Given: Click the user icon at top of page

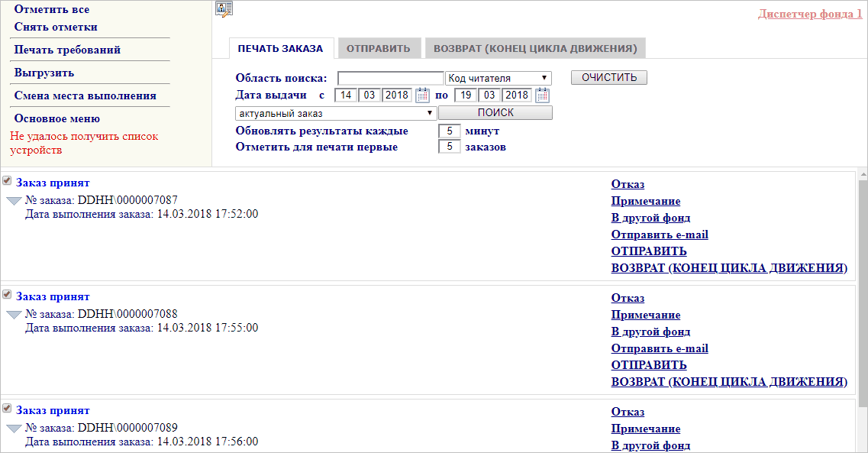Looking at the screenshot, I should 224,8.
